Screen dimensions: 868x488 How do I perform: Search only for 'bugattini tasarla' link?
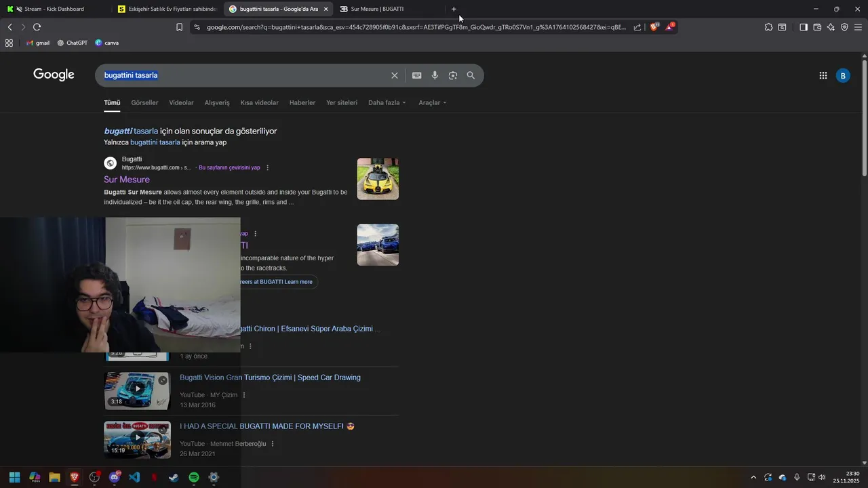coord(155,142)
